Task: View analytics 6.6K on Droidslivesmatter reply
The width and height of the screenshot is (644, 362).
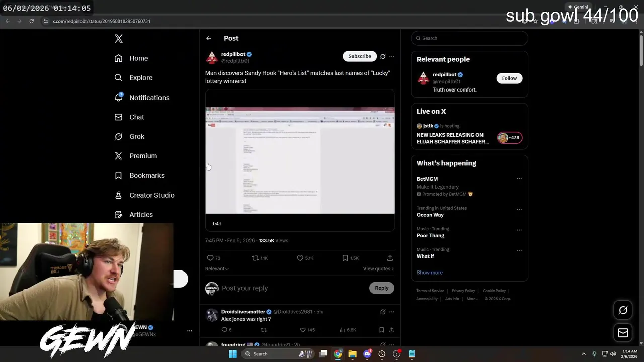Action: [348, 330]
